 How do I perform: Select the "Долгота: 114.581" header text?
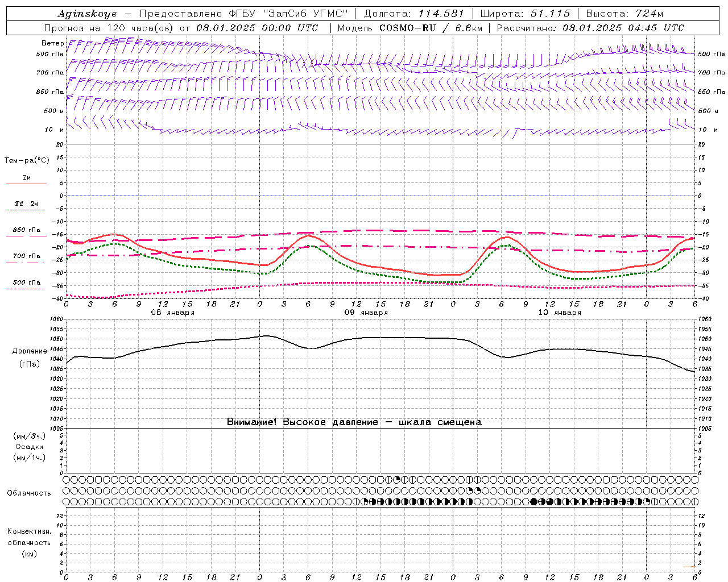414,14
